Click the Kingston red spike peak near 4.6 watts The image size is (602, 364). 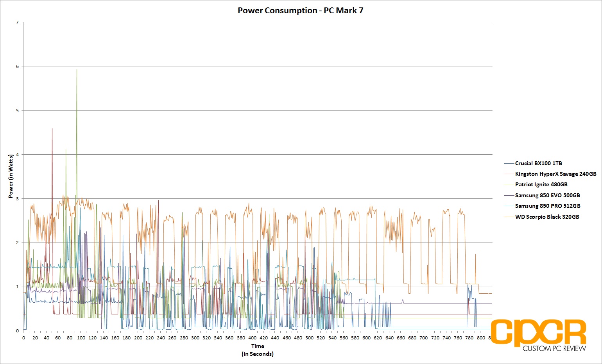point(52,129)
